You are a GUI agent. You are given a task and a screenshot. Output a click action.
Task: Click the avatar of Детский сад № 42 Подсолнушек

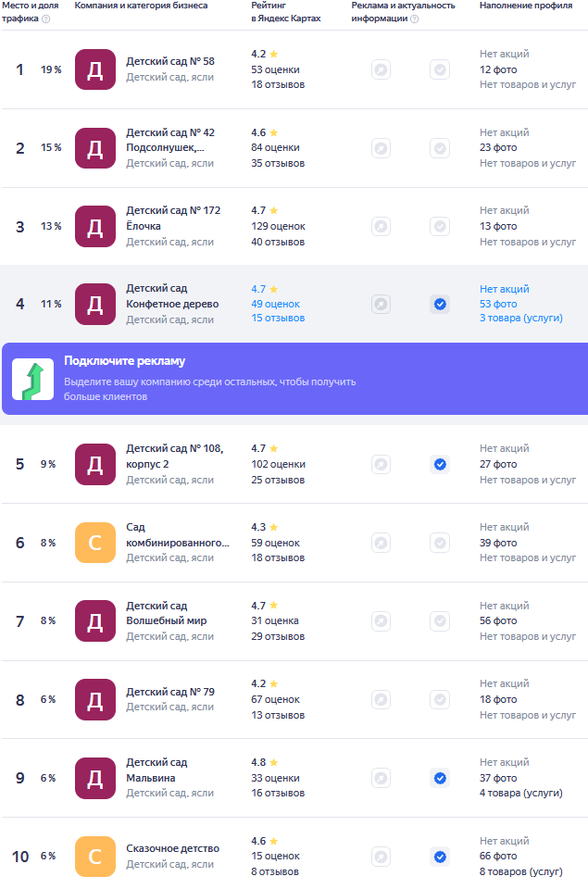tap(95, 148)
